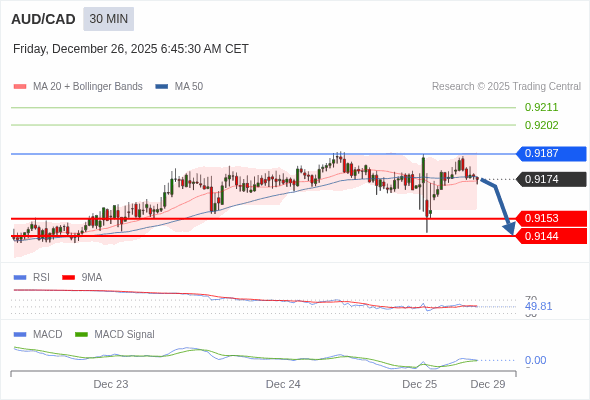The width and height of the screenshot is (590, 400).
Task: Click the 9MA legend swatch
Action: [x=68, y=278]
